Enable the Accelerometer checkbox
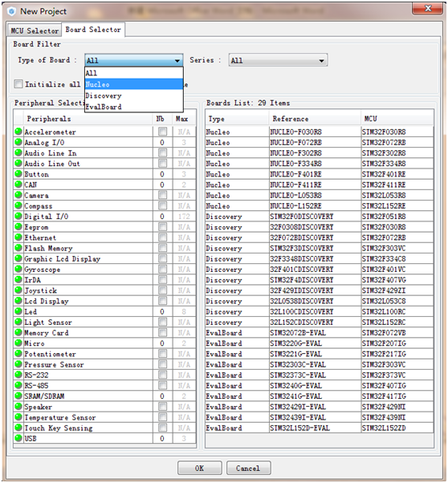This screenshot has height=483, width=448. (162, 132)
